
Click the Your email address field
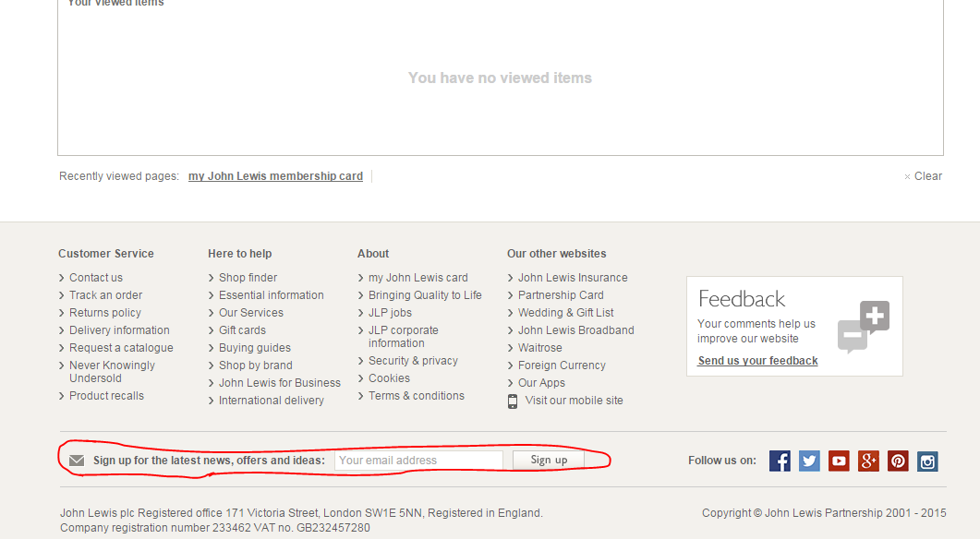tap(418, 461)
